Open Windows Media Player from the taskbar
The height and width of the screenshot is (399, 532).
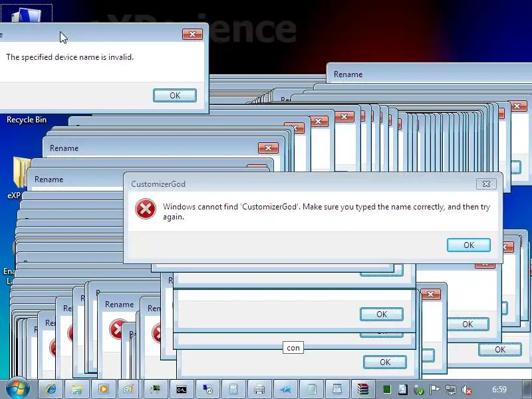tap(104, 389)
